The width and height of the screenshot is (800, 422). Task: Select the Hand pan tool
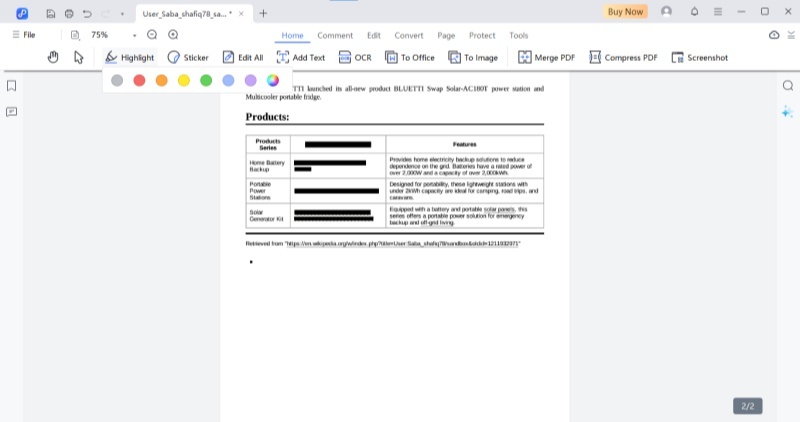[53, 57]
